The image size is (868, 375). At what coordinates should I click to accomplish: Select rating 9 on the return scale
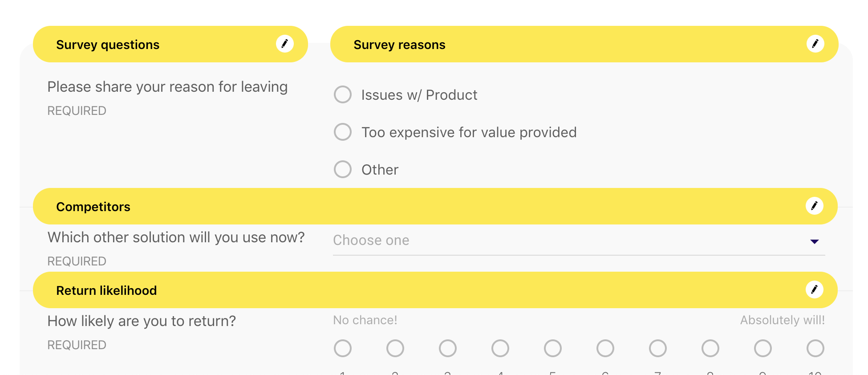[x=763, y=348]
